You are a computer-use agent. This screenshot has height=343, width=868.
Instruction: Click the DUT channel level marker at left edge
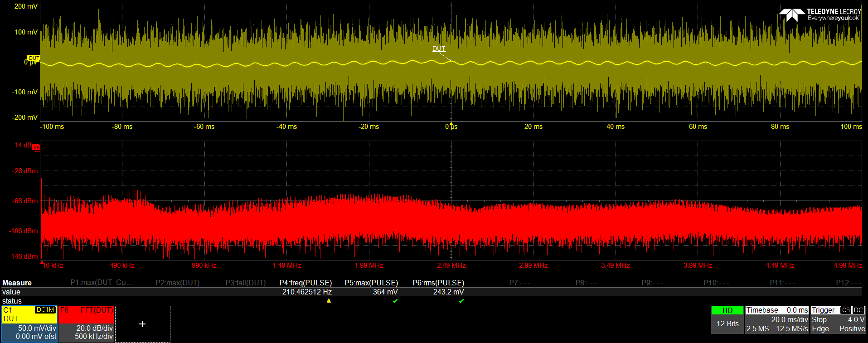34,58
